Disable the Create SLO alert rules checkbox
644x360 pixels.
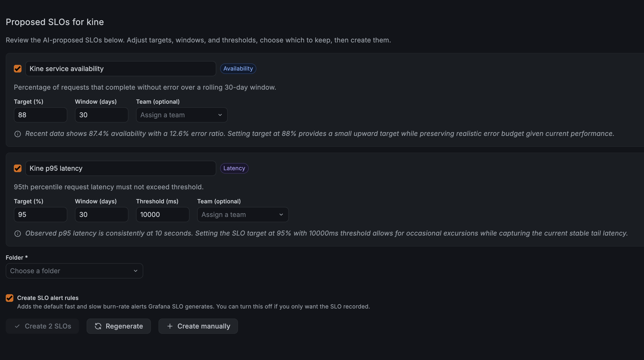10,298
